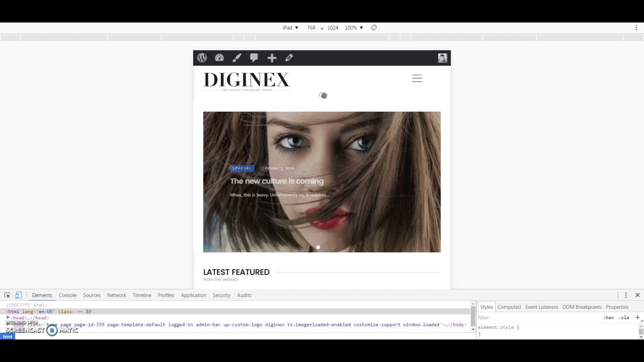Click the DIGINEX site logo

[x=247, y=81]
